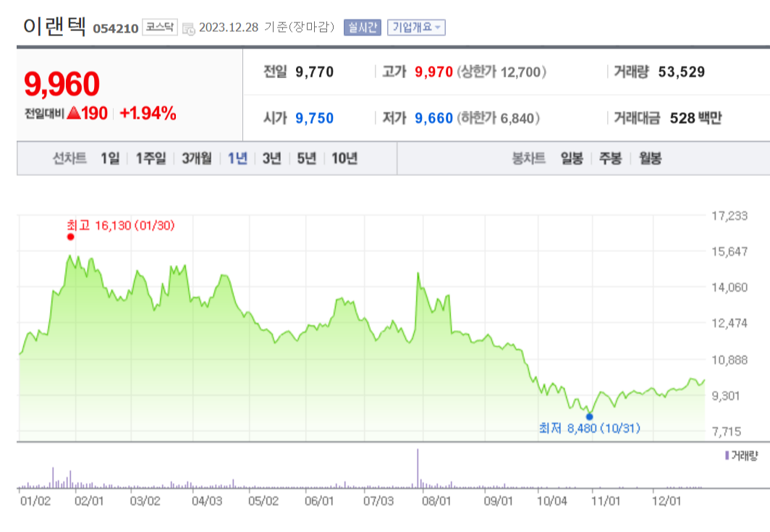Click the blue 최저 8,480 low marker

click(589, 417)
